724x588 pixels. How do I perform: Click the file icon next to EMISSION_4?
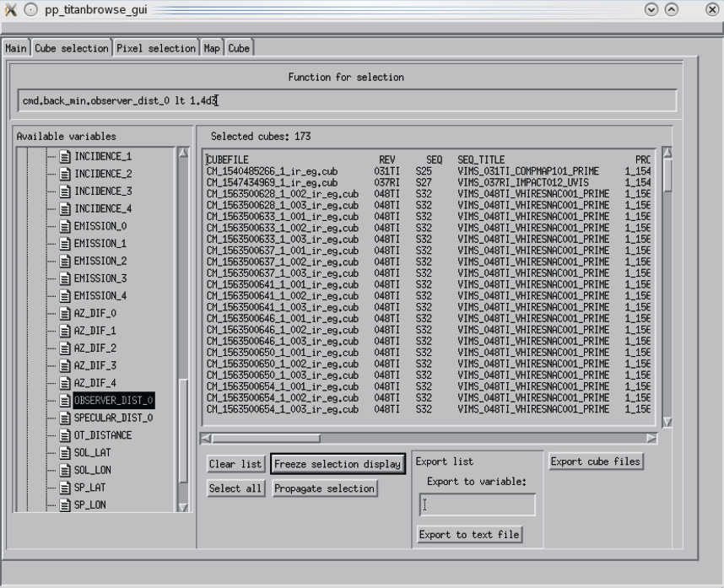click(x=66, y=296)
